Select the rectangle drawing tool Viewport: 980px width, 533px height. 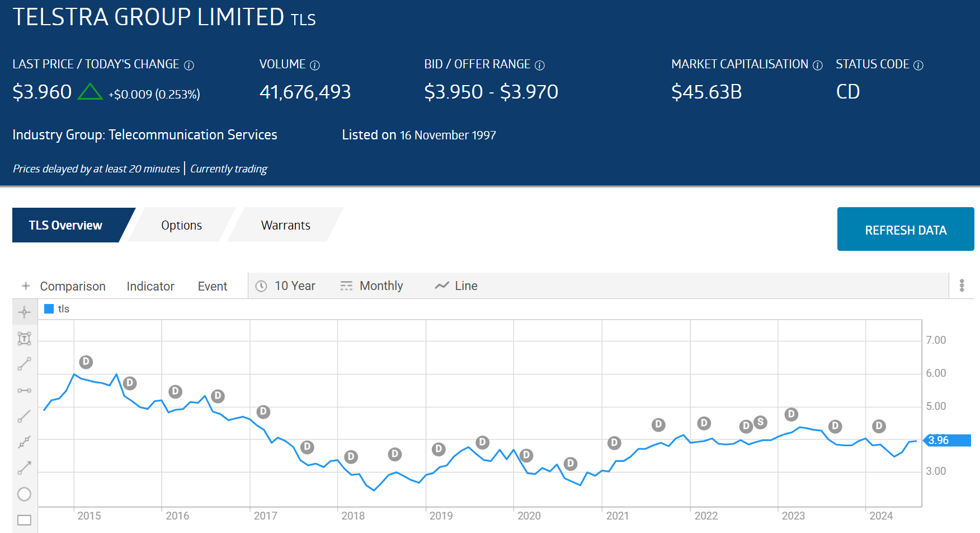coord(25,520)
